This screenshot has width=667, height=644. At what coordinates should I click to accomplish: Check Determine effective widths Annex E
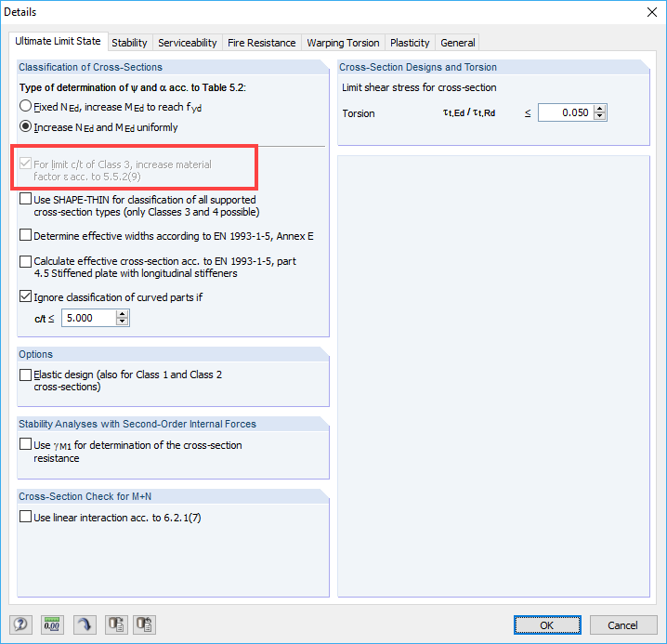[25, 235]
